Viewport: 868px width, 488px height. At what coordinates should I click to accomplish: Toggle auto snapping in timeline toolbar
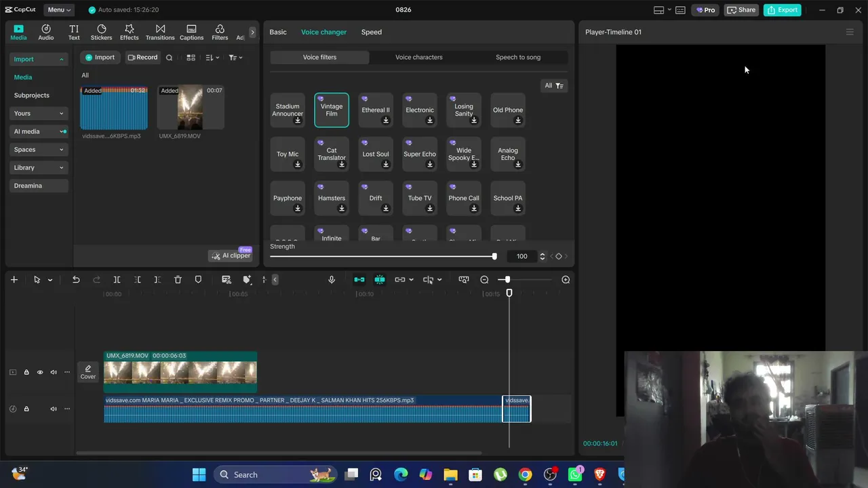point(380,279)
